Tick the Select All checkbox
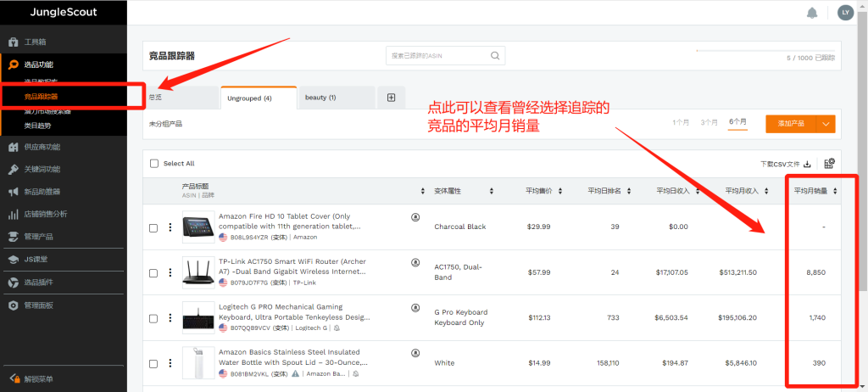Screen dimensions: 868x392 click(154, 164)
